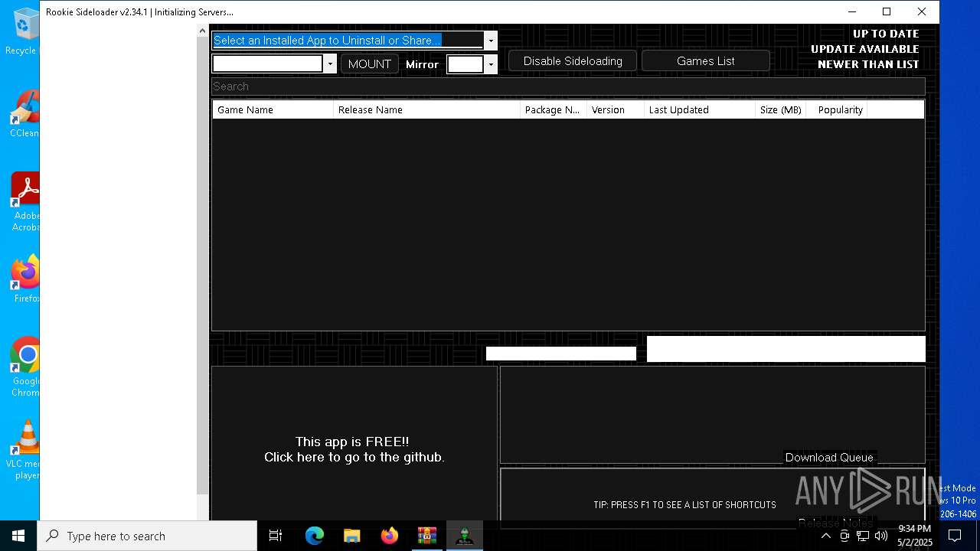Screen dimensions: 980x551
Task: Sort by Size (MB) column
Action: (x=781, y=109)
